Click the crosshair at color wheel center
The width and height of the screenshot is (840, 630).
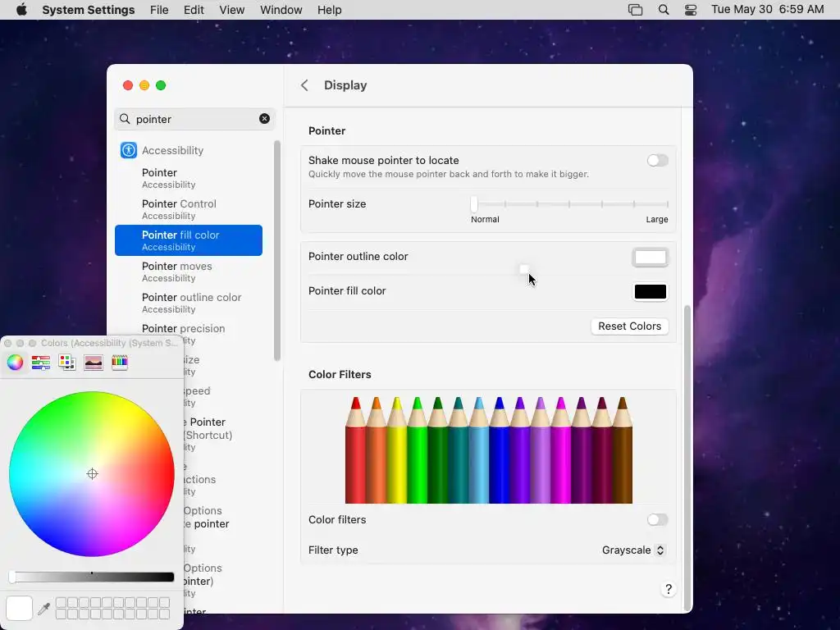[92, 473]
